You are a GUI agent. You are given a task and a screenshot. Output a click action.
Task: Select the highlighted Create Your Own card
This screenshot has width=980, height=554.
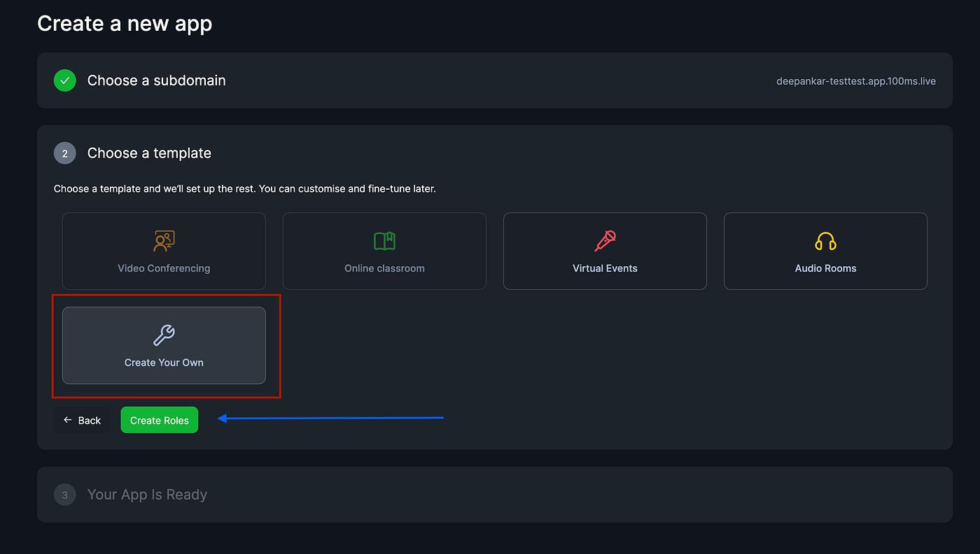[163, 345]
